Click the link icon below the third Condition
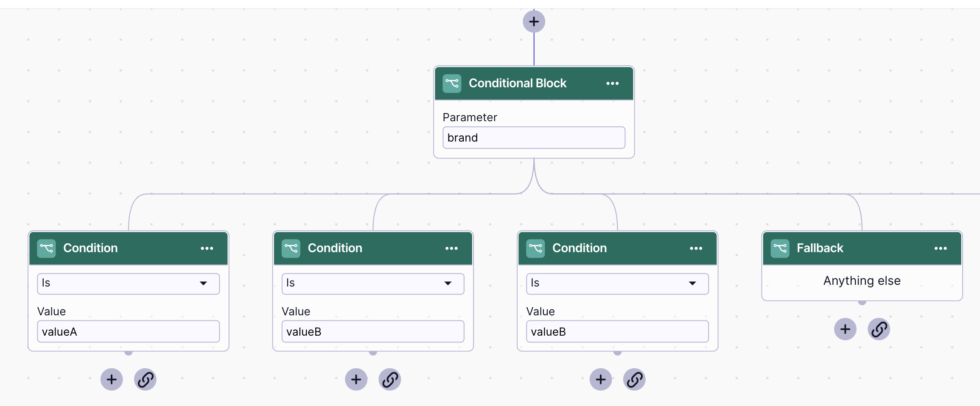 pos(634,379)
